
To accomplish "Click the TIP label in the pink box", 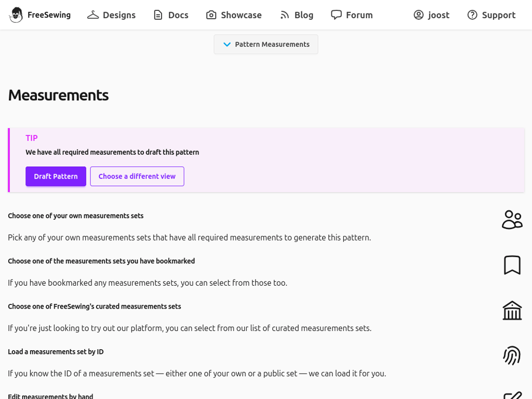I will pyautogui.click(x=32, y=138).
